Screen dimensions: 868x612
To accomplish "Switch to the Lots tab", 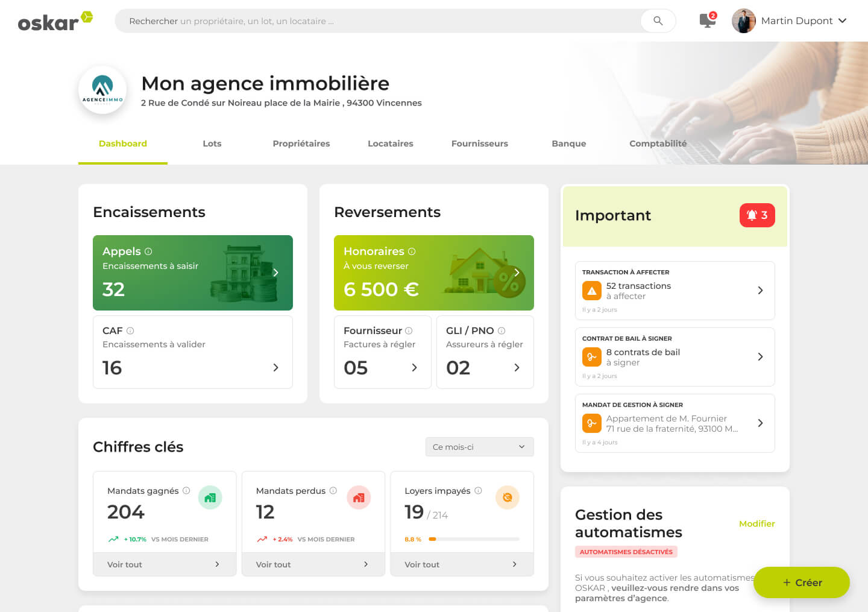I will 212,144.
